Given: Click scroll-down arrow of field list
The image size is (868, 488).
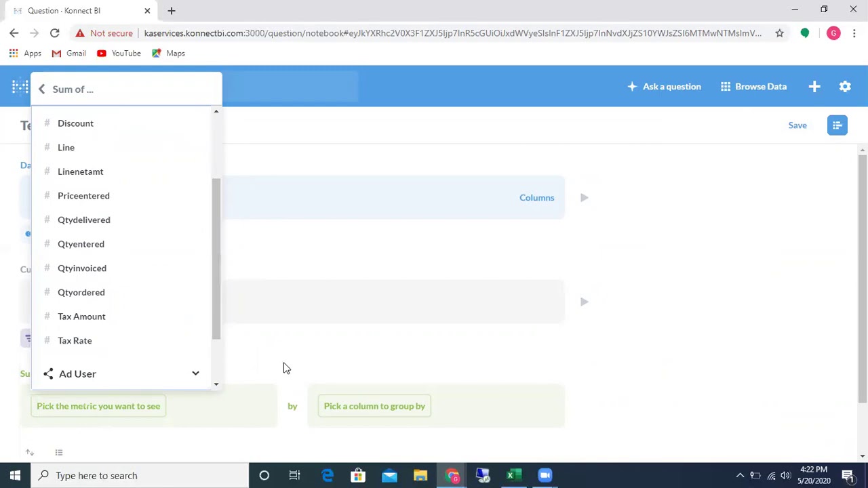Looking at the screenshot, I should point(216,384).
